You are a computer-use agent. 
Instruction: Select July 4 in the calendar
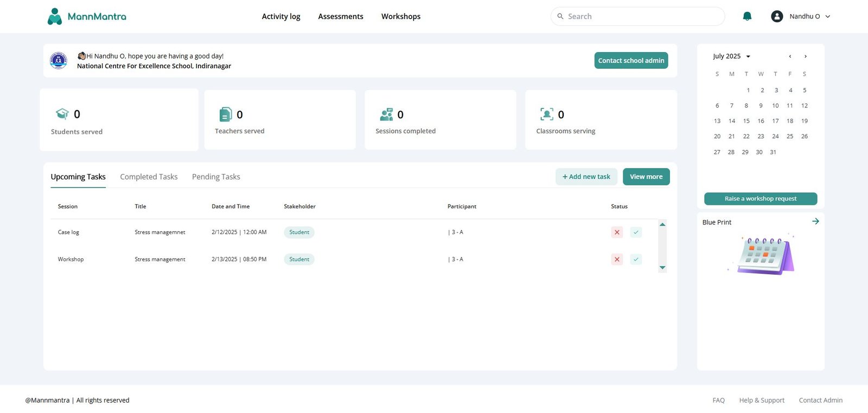coord(790,90)
